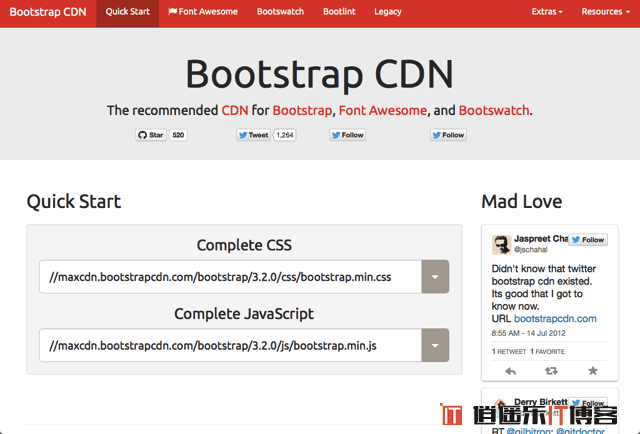Open the Complete CSS dropdown arrow
Viewport: 640px width, 434px height.
[x=435, y=277]
